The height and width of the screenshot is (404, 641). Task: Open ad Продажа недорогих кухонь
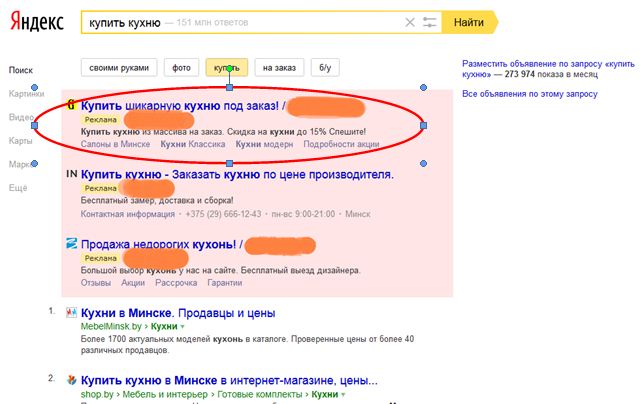159,245
